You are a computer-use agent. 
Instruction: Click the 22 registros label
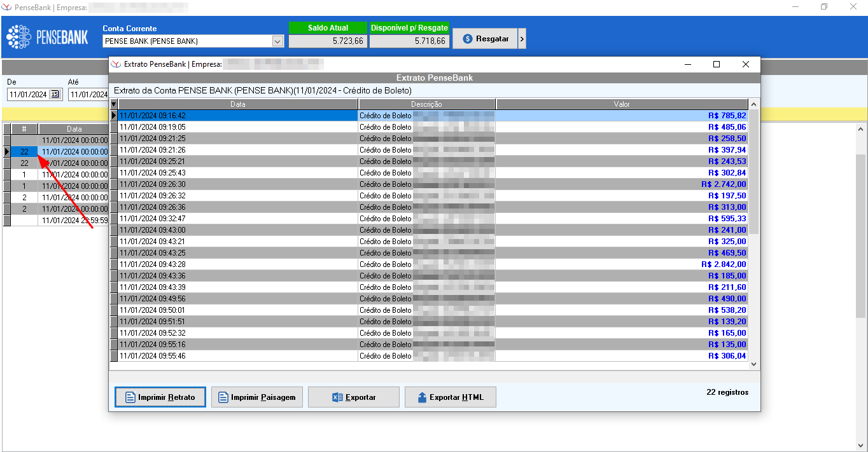pyautogui.click(x=727, y=392)
